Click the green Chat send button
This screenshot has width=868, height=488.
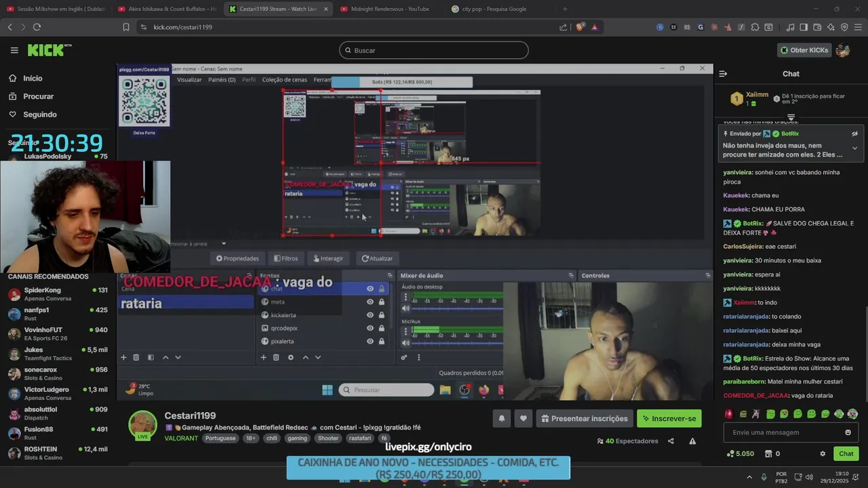(x=846, y=454)
